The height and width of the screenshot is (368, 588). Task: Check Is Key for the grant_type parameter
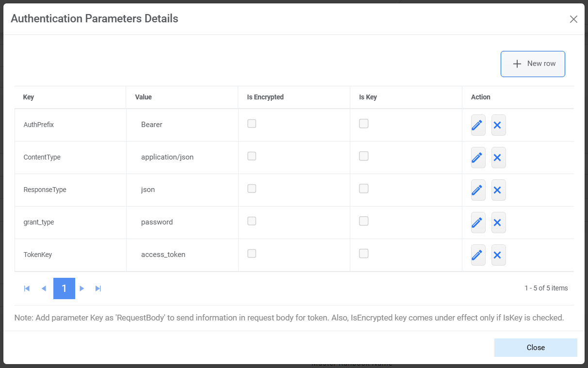[363, 221]
